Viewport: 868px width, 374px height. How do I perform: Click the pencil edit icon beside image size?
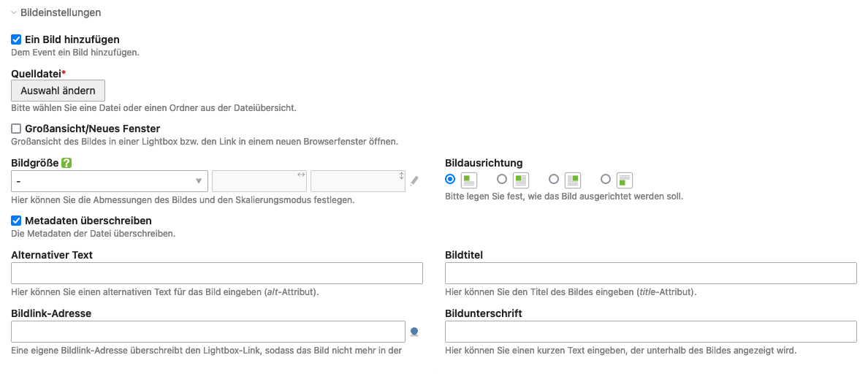point(414,181)
